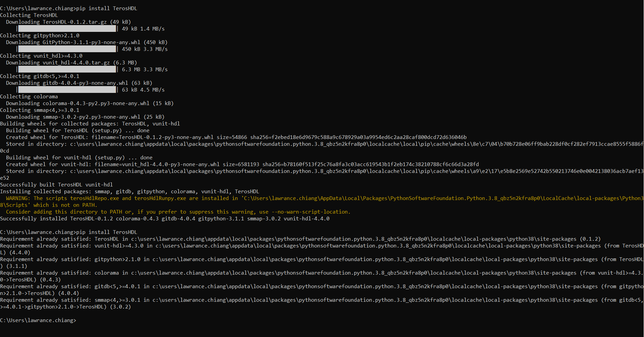Click the ') (3.1.1)' wrapped line
This screenshot has height=337, width=644.
14,266
